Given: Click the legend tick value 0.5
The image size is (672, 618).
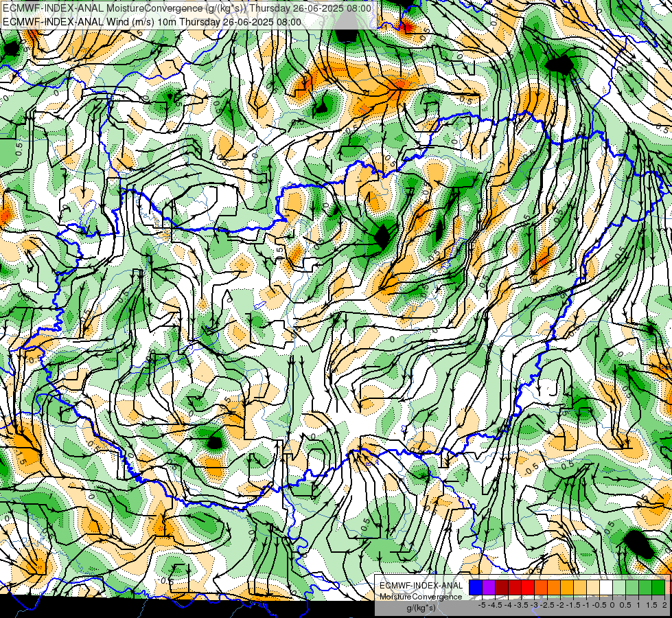Looking at the screenshot, I should pos(626,605).
